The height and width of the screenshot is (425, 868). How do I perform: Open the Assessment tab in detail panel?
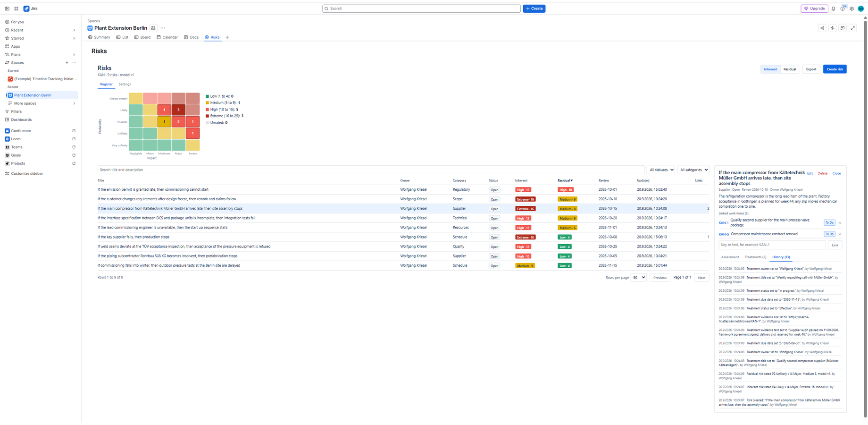click(730, 257)
